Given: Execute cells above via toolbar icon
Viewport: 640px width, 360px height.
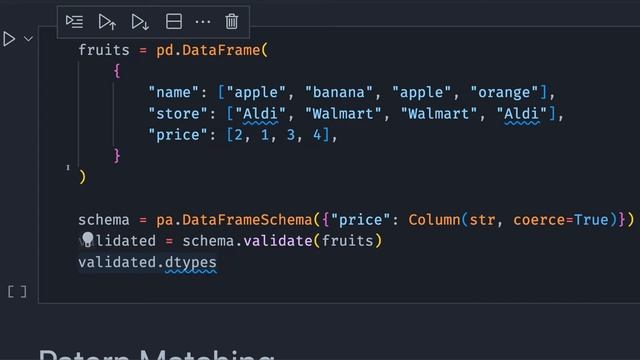Looking at the screenshot, I should (107, 22).
